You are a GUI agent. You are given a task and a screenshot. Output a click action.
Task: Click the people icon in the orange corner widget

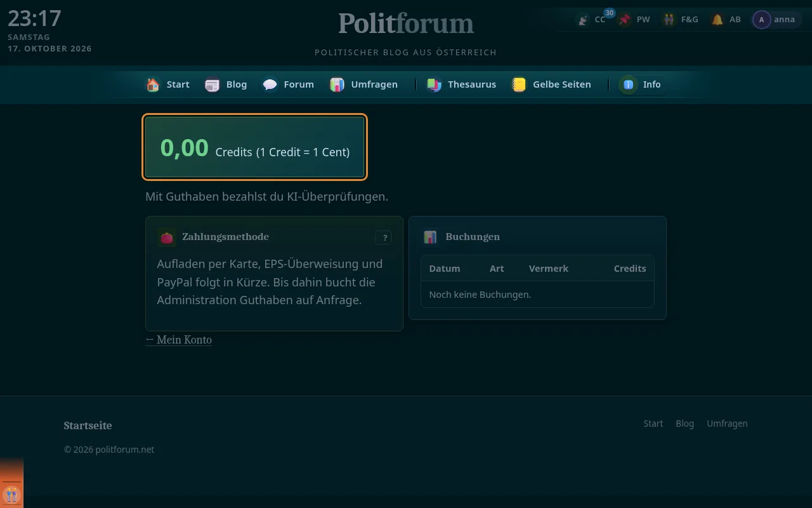coord(11,494)
